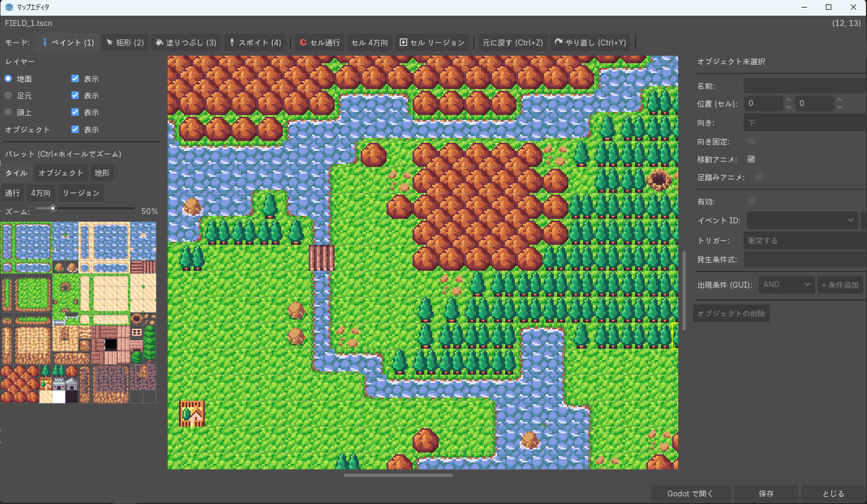The height and width of the screenshot is (504, 867).
Task: Click the + 条件追加 button
Action: click(840, 284)
